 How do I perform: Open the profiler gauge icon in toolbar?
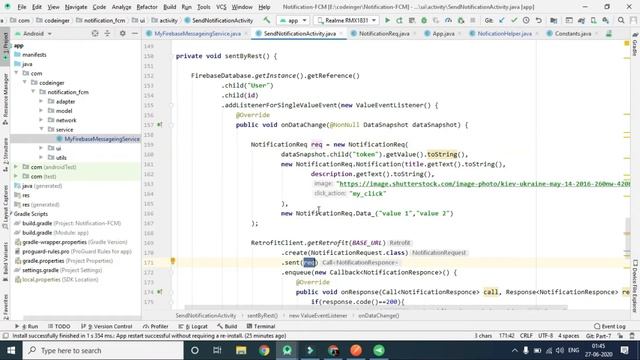click(x=448, y=20)
